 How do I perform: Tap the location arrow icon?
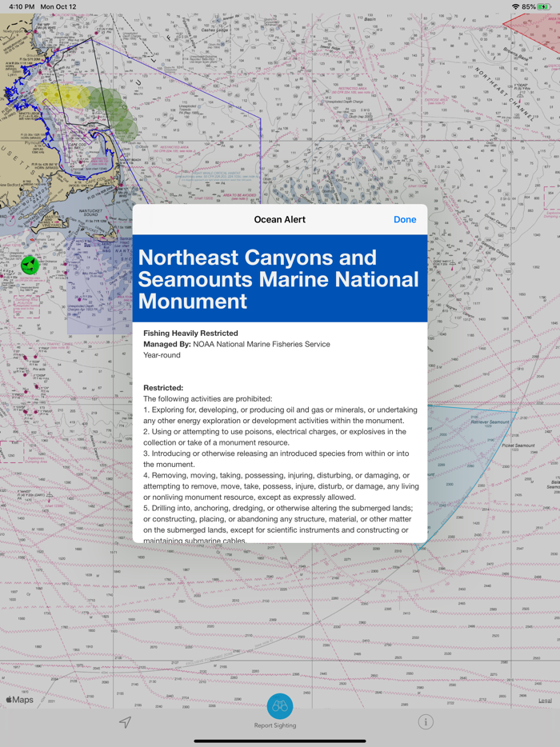[x=125, y=722]
